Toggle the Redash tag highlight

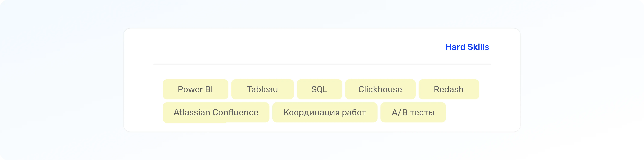[x=449, y=89]
